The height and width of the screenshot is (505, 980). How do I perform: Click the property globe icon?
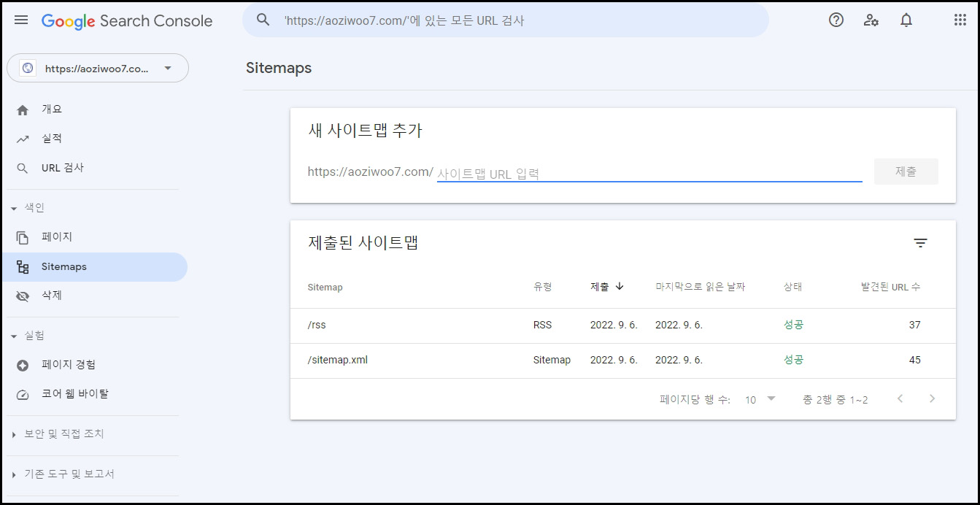(x=28, y=68)
